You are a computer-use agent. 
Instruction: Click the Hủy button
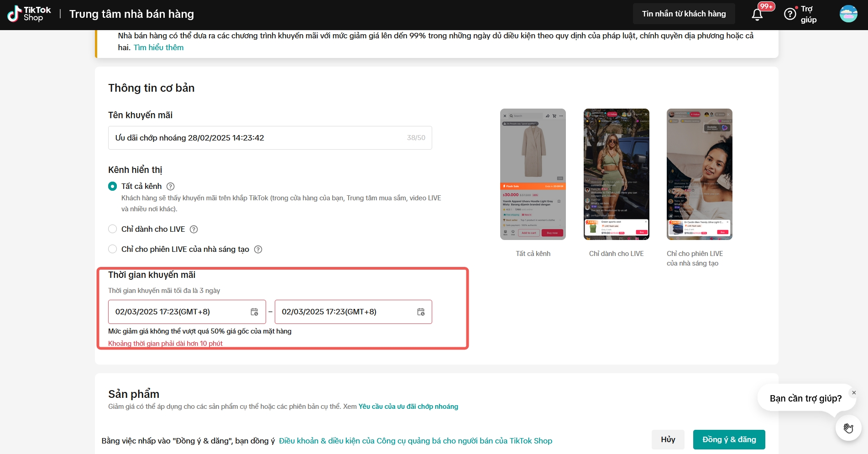click(668, 439)
